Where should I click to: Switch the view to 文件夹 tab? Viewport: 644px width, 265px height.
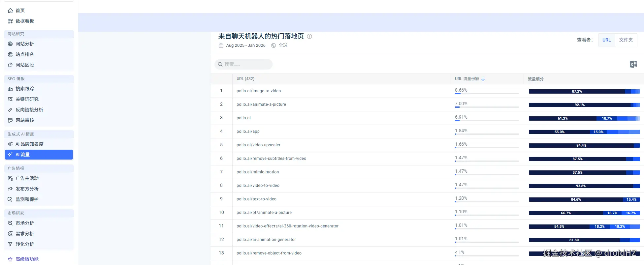tap(626, 40)
